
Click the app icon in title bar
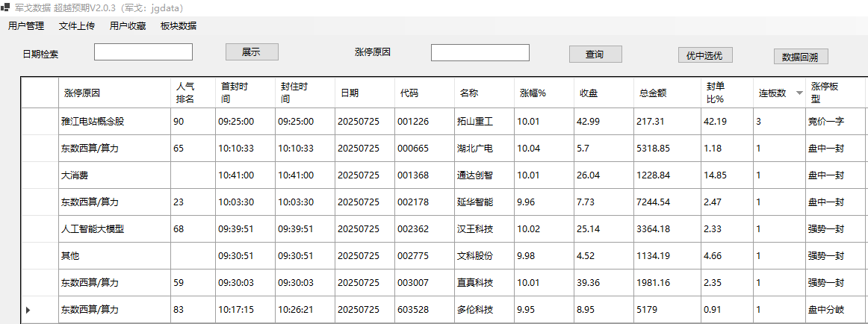pos(5,8)
